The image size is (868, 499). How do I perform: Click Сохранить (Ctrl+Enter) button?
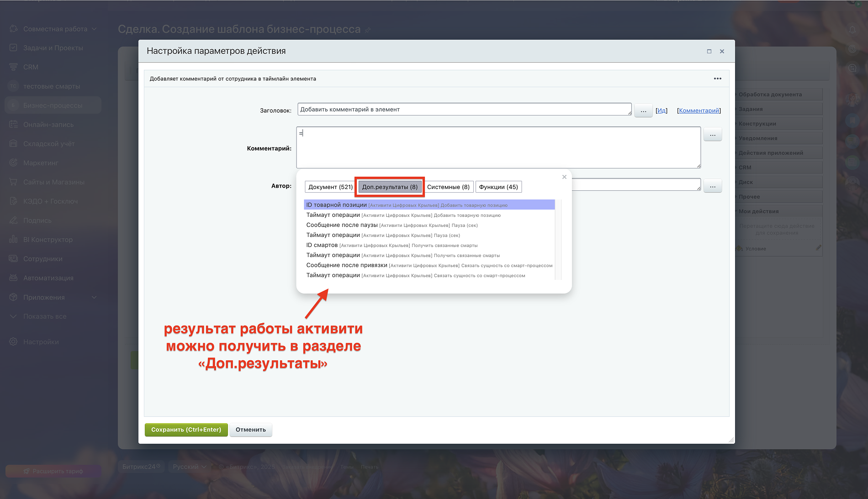(186, 430)
